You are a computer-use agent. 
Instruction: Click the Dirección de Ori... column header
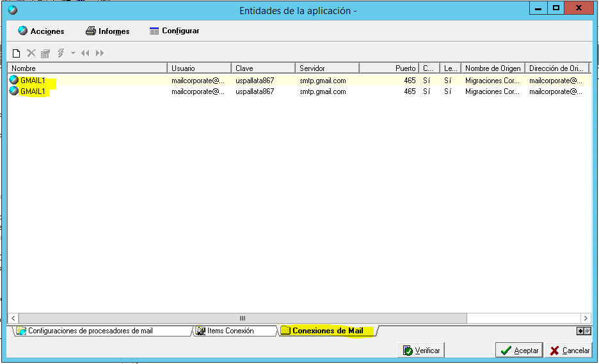(557, 68)
